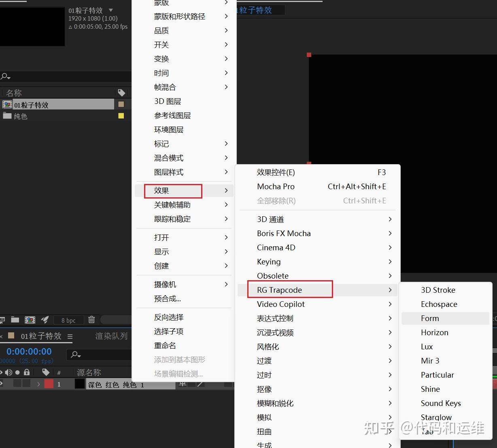
Task: Expand layer 1 properties with the twirl arrow
Action: (x=38, y=385)
